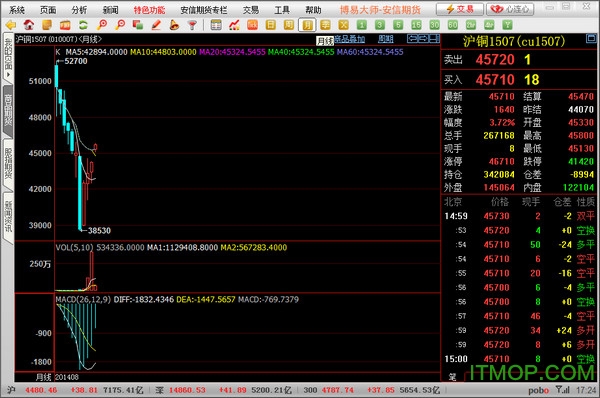Open the alert bell icon
Viewport: 600px width, 398px height.
click(x=174, y=25)
